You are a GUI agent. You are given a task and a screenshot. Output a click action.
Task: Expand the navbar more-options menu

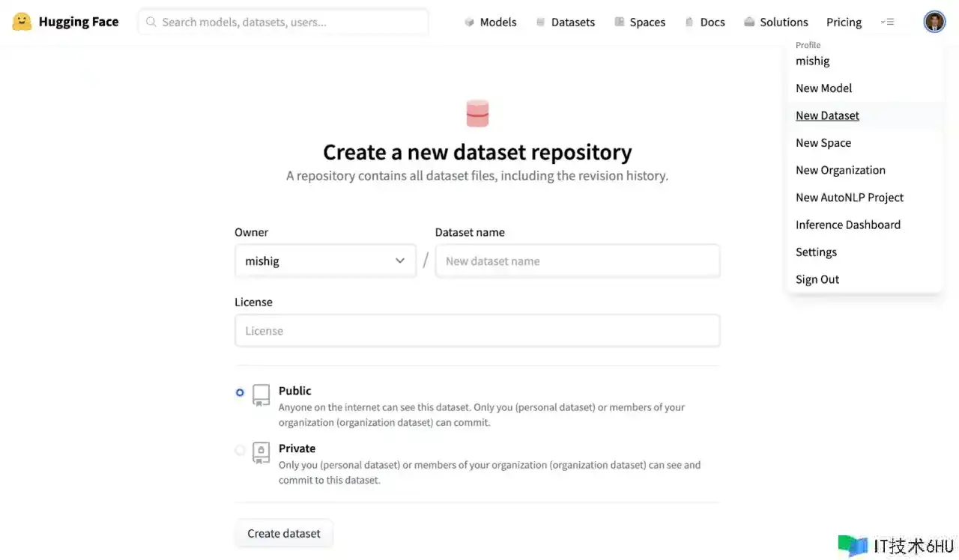click(x=888, y=22)
